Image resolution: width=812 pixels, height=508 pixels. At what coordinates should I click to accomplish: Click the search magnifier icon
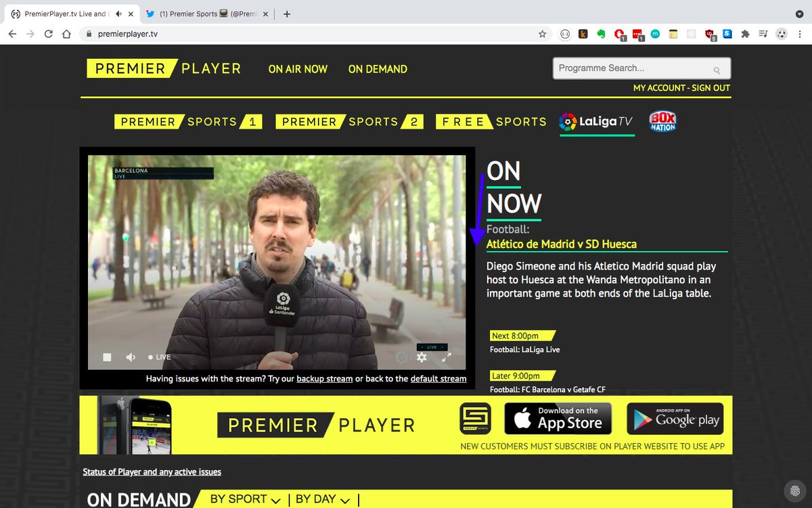717,70
